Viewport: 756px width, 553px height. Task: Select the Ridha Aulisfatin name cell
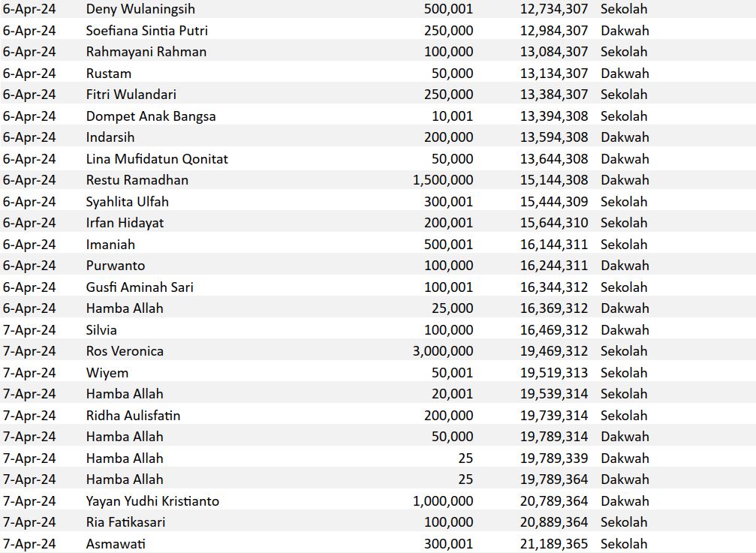point(133,416)
